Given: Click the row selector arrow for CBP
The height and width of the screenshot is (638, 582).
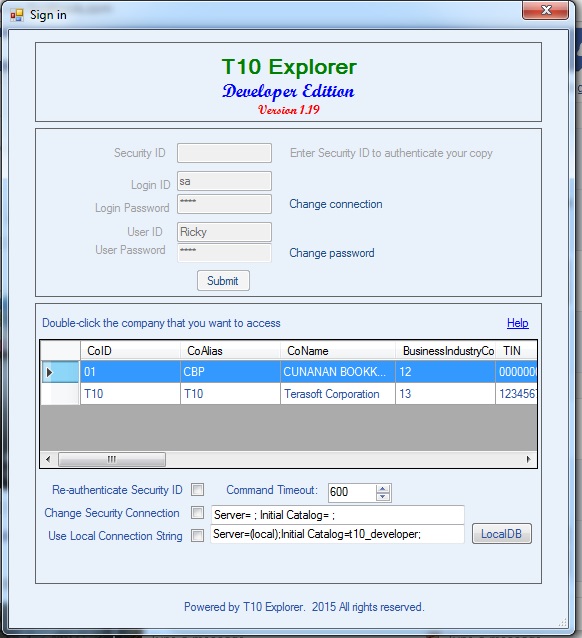Looking at the screenshot, I should click(x=49, y=372).
